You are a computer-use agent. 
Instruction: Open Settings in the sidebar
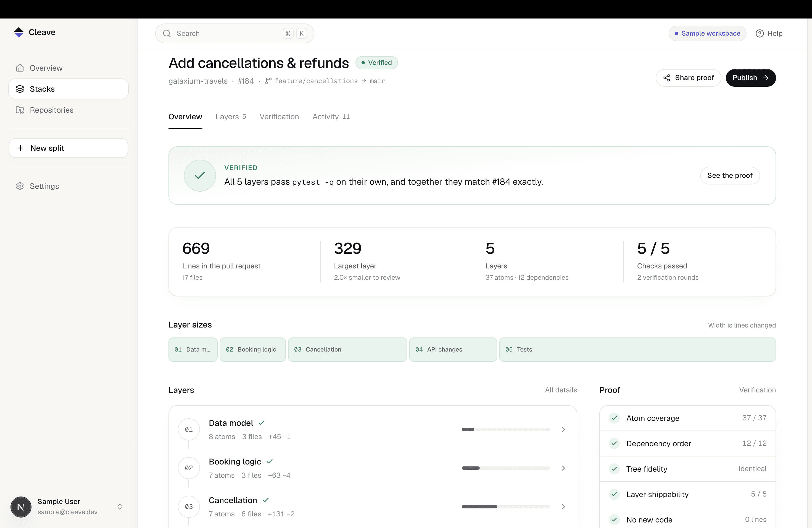pyautogui.click(x=68, y=186)
